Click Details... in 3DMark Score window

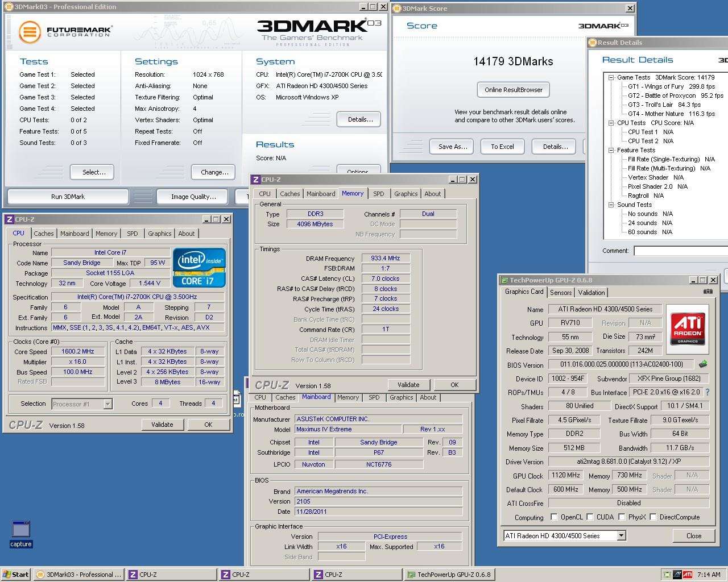pyautogui.click(x=554, y=147)
